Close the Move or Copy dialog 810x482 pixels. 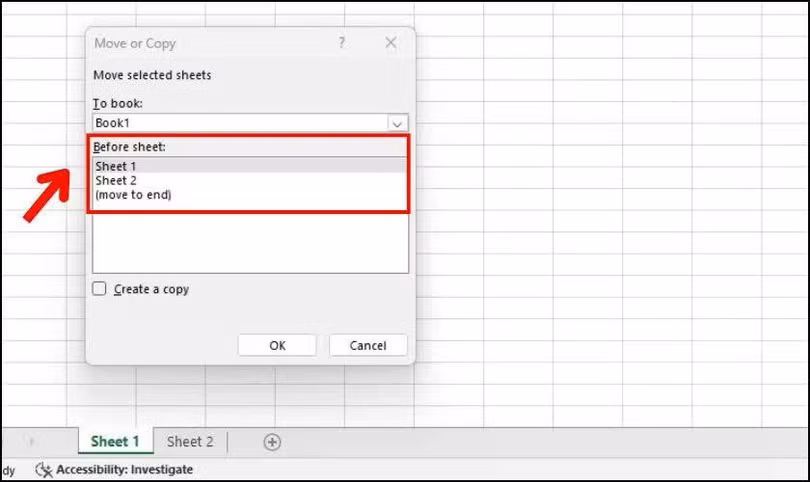pos(391,42)
